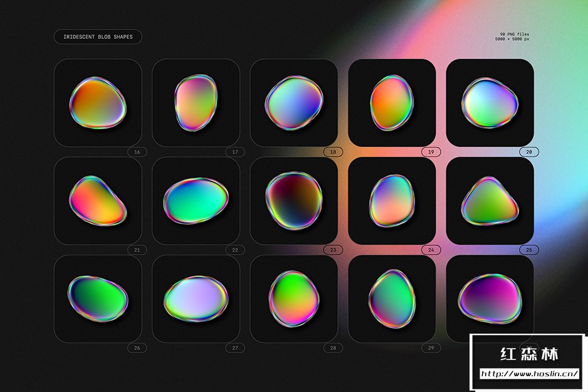Click the 'IRIDESCENT BLOB SHAPES' title pill

click(98, 37)
